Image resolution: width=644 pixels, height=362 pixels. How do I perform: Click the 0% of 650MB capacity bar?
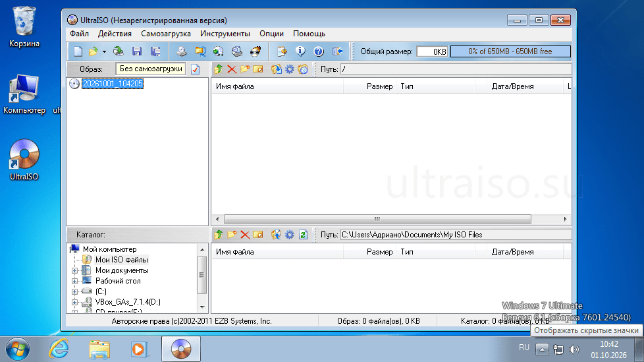[510, 51]
